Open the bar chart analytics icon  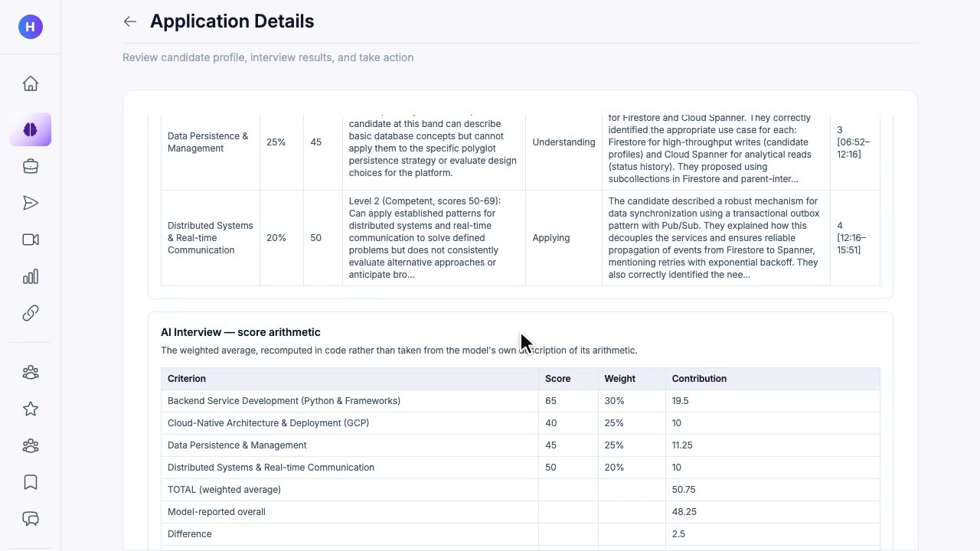click(31, 276)
